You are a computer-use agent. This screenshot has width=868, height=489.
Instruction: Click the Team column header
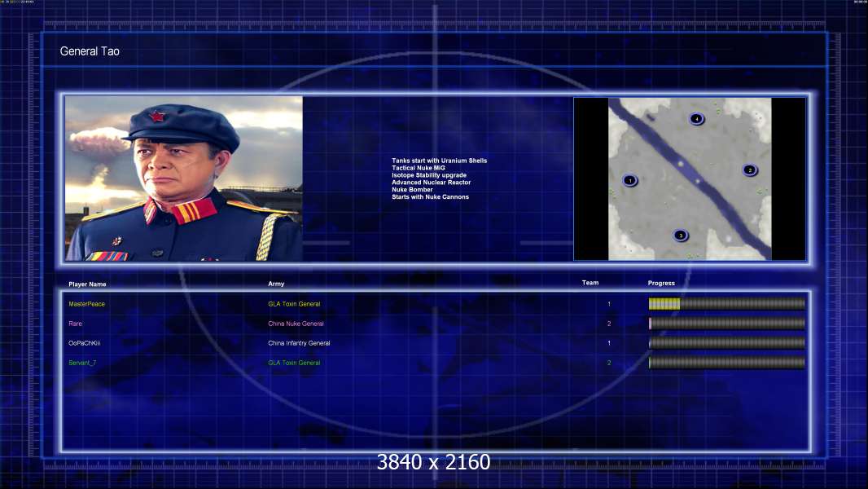click(x=590, y=283)
